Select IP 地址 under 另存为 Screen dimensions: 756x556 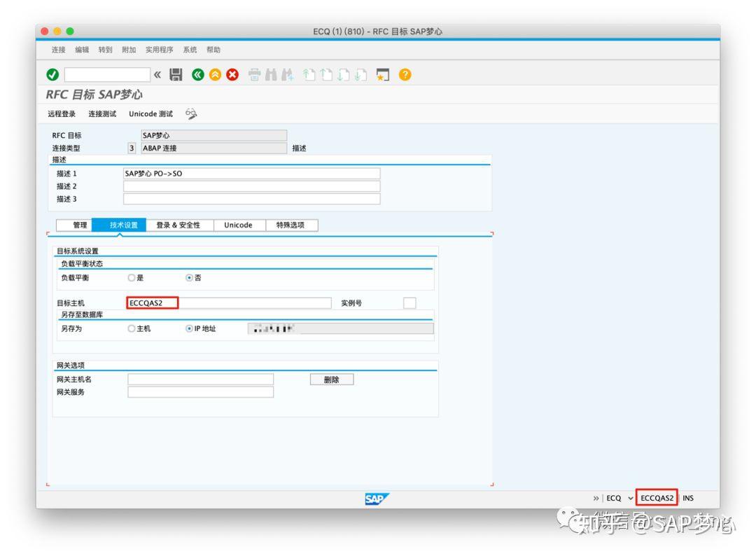point(190,328)
